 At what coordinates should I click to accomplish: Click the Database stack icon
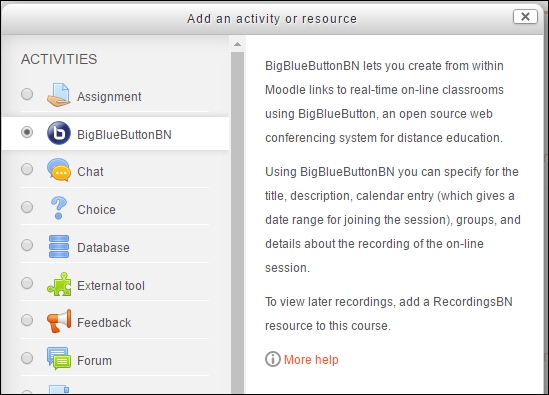pyautogui.click(x=58, y=247)
